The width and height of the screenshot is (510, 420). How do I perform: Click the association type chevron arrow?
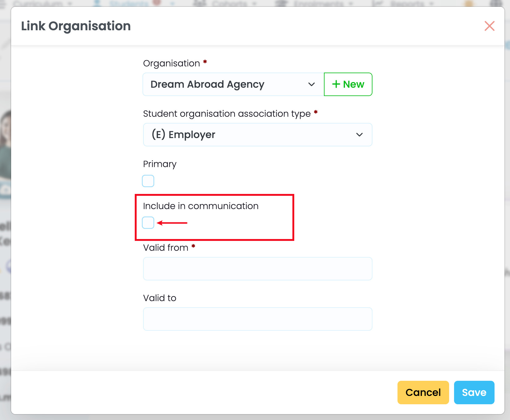point(359,135)
